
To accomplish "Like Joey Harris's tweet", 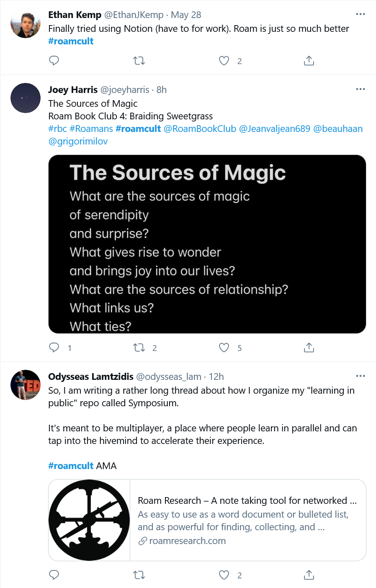I will click(224, 348).
